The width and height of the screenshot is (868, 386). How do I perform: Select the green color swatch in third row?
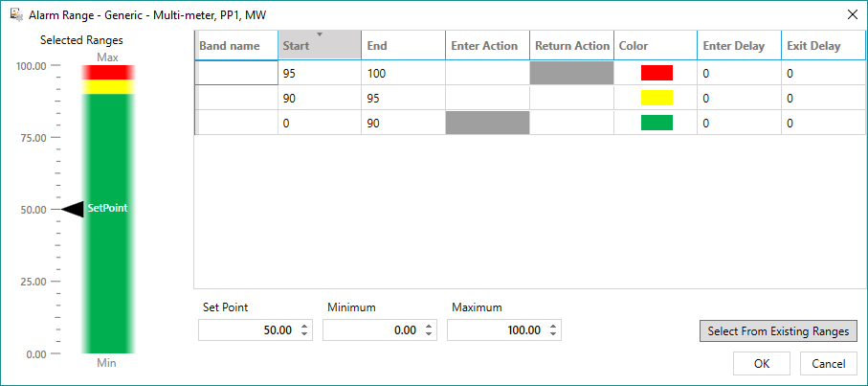click(657, 123)
